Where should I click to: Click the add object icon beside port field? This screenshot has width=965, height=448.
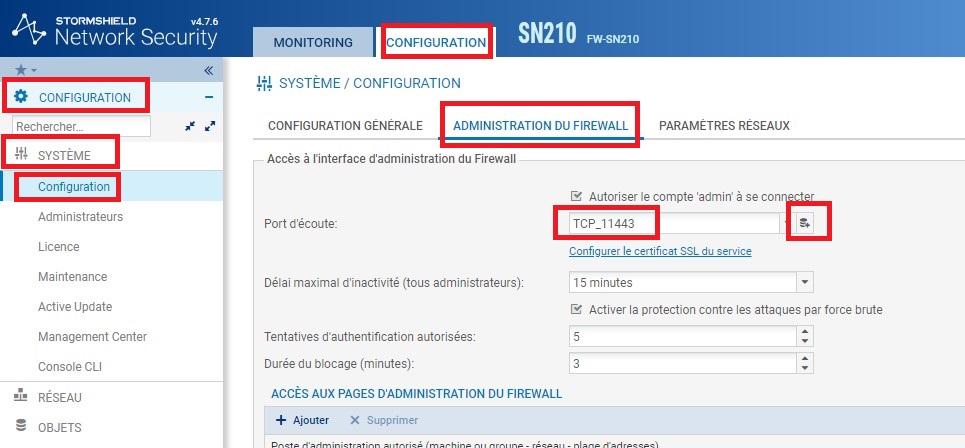coord(804,224)
